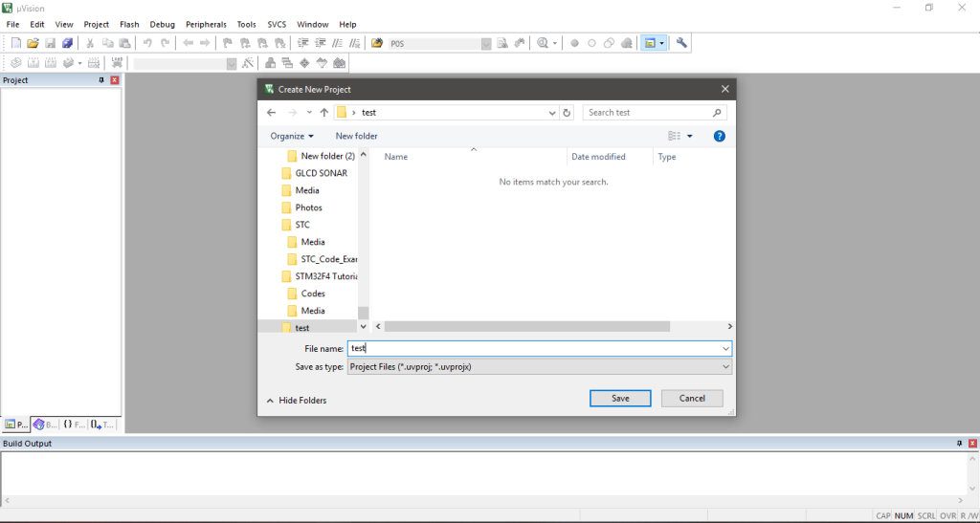This screenshot has width=980, height=523.
Task: Click the Refresh icon beside address bar
Action: point(568,113)
